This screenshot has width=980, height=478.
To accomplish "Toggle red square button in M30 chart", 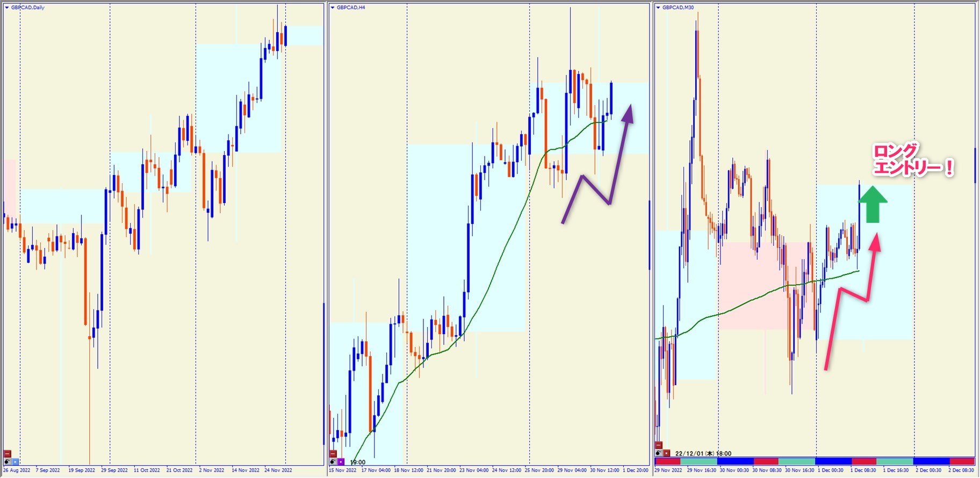I will pyautogui.click(x=667, y=453).
